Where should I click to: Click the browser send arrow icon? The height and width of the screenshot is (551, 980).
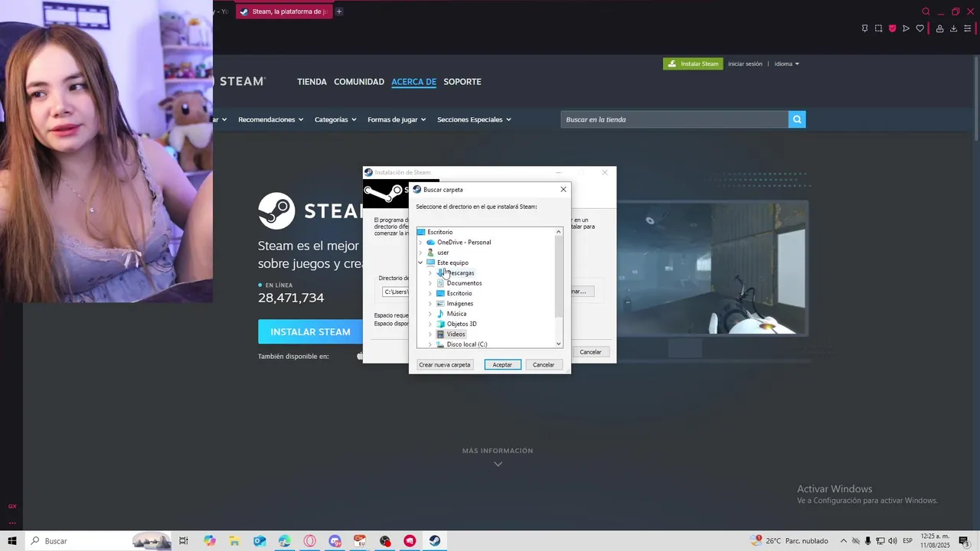[x=906, y=28]
